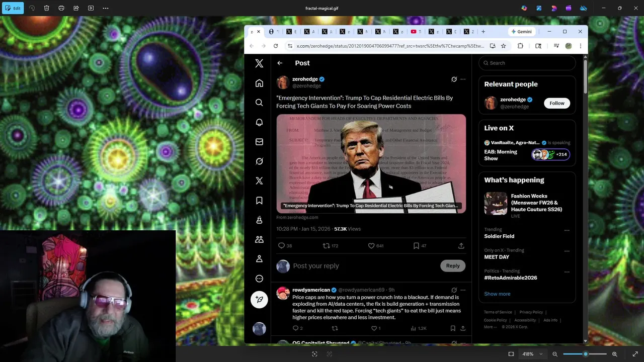Click the reply count 38 icon

pyautogui.click(x=285, y=246)
